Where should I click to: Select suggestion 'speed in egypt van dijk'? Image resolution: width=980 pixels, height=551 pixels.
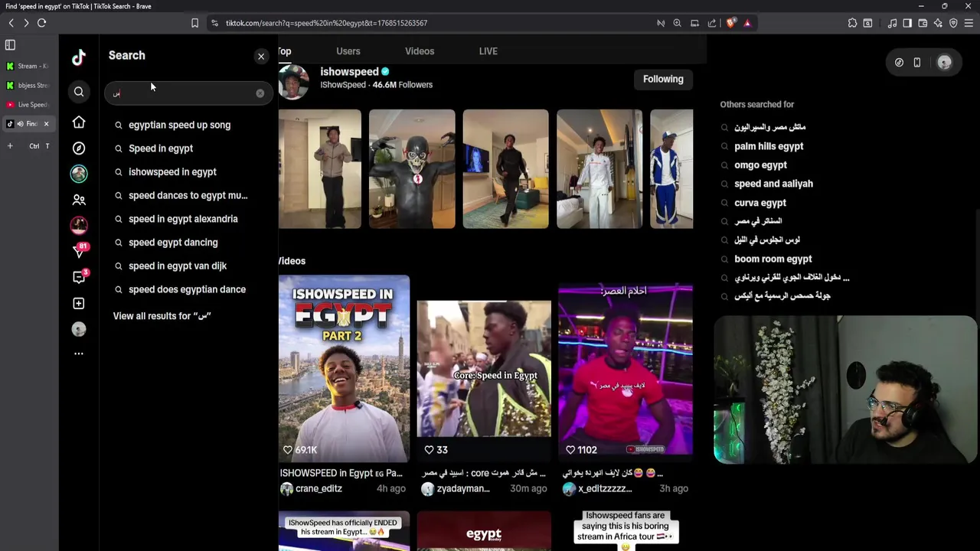[178, 266]
